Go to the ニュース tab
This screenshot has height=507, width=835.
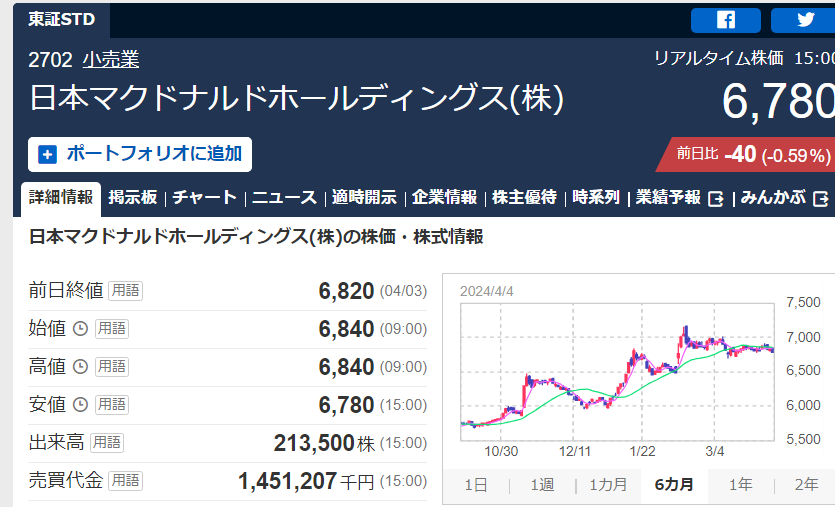point(284,198)
